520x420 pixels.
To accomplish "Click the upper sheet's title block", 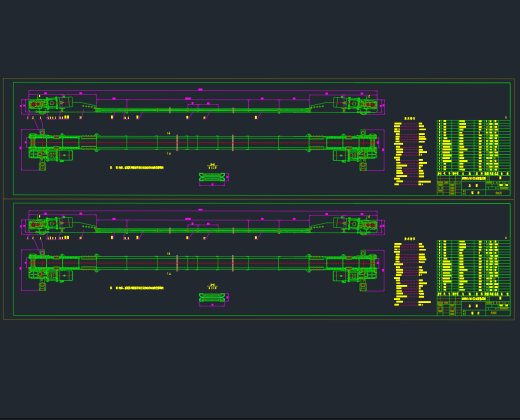I will 473,185.
